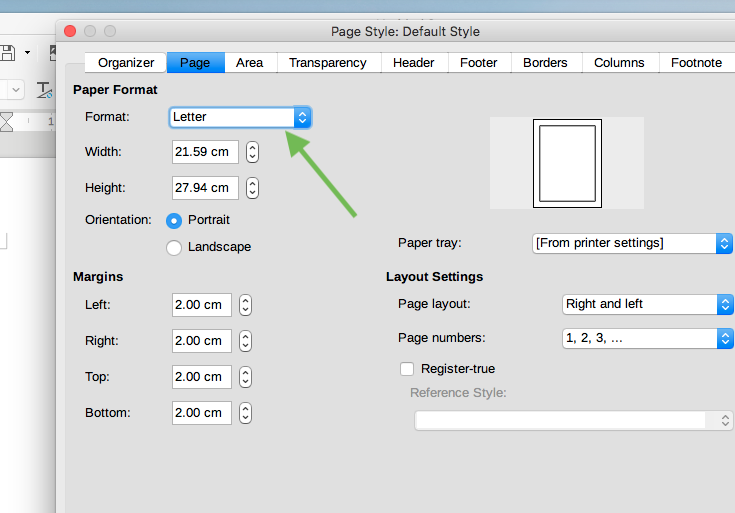Enable the Register-true checkbox
Image resolution: width=735 pixels, height=513 pixels.
pyautogui.click(x=407, y=369)
